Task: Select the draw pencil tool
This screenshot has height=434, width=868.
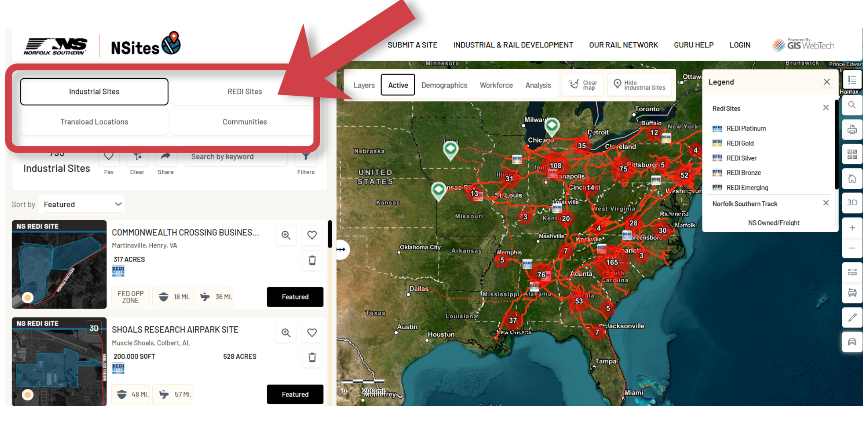Action: click(852, 317)
